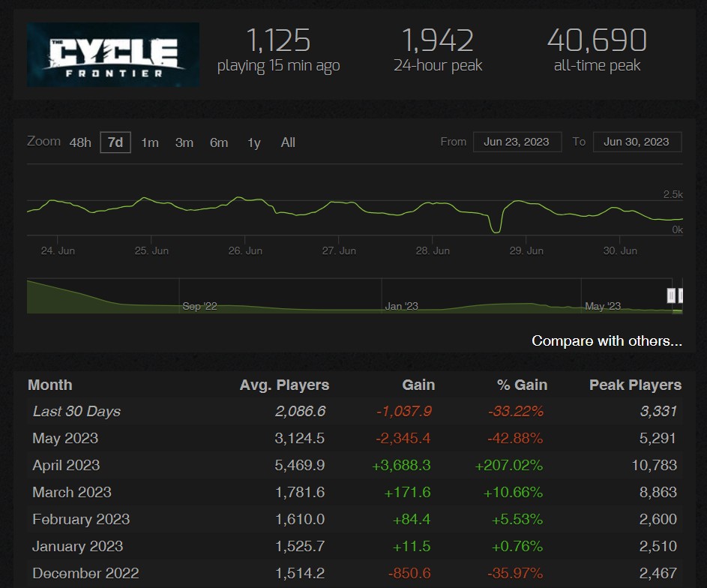Click percent gain -35.97%
The image size is (707, 588).
[x=515, y=573]
